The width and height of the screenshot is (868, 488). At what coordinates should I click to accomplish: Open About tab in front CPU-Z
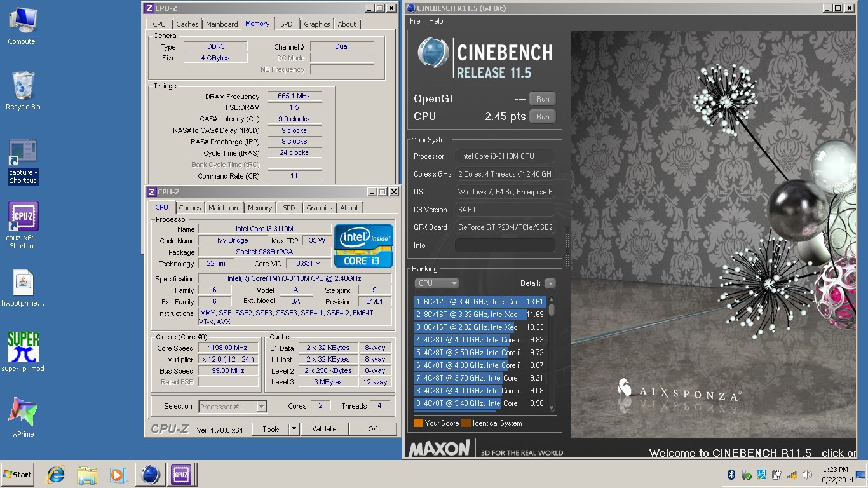coord(349,208)
